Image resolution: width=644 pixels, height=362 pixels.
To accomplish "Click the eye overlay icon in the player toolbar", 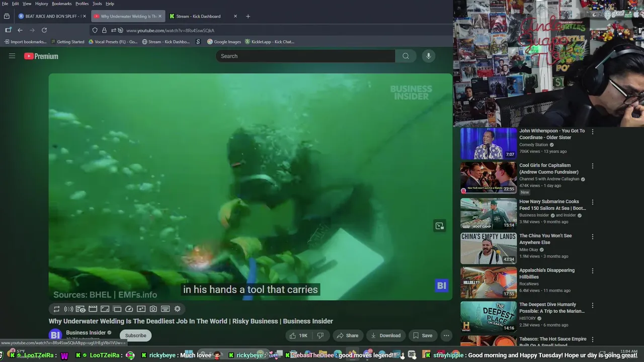I will point(80,309).
